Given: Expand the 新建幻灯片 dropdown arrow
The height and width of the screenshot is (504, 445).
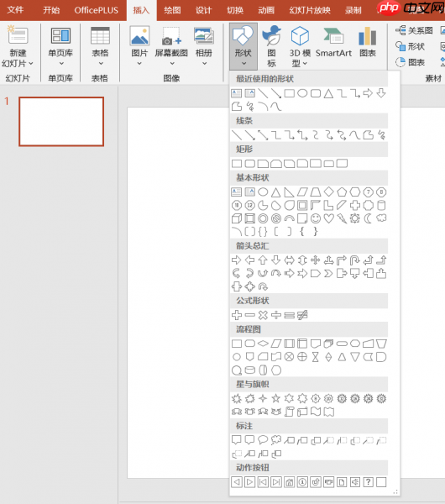Looking at the screenshot, I should (31, 64).
